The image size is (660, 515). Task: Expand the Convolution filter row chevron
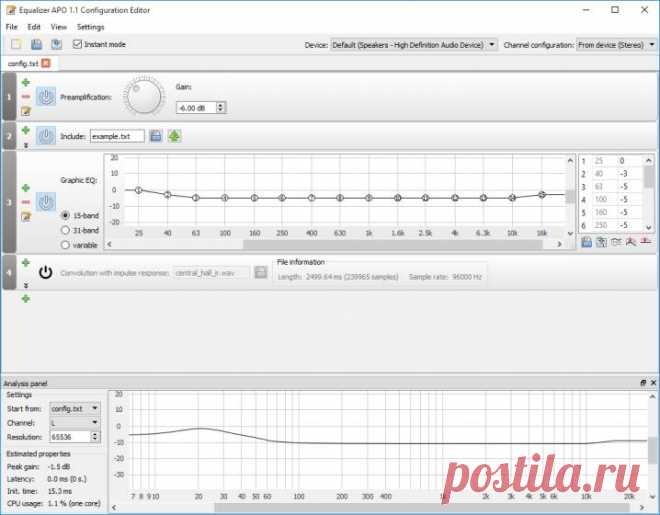point(26,285)
